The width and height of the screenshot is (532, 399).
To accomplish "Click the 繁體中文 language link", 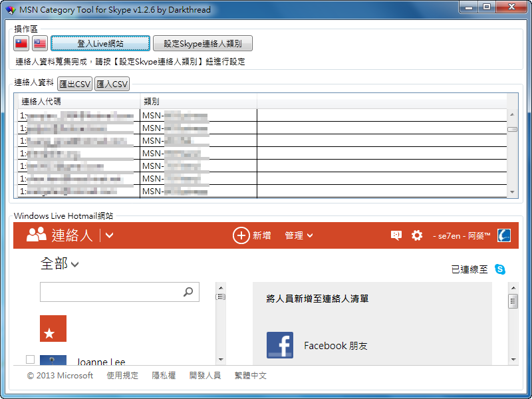I will pyautogui.click(x=251, y=376).
